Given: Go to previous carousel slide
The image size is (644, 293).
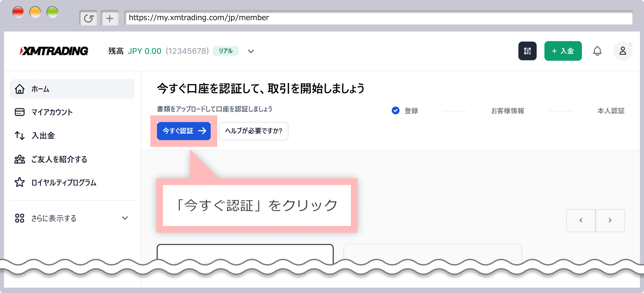Looking at the screenshot, I should pyautogui.click(x=581, y=220).
